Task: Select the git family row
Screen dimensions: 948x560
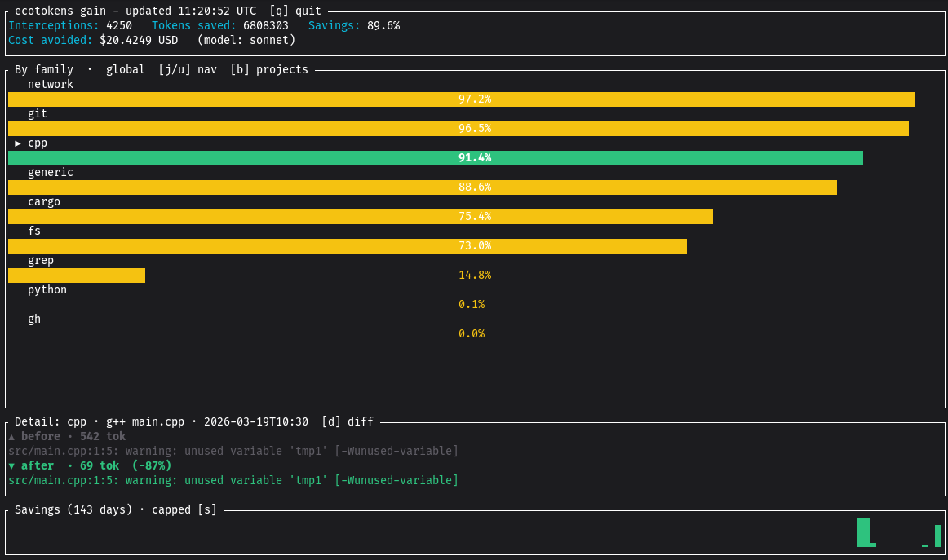Action: (38, 113)
